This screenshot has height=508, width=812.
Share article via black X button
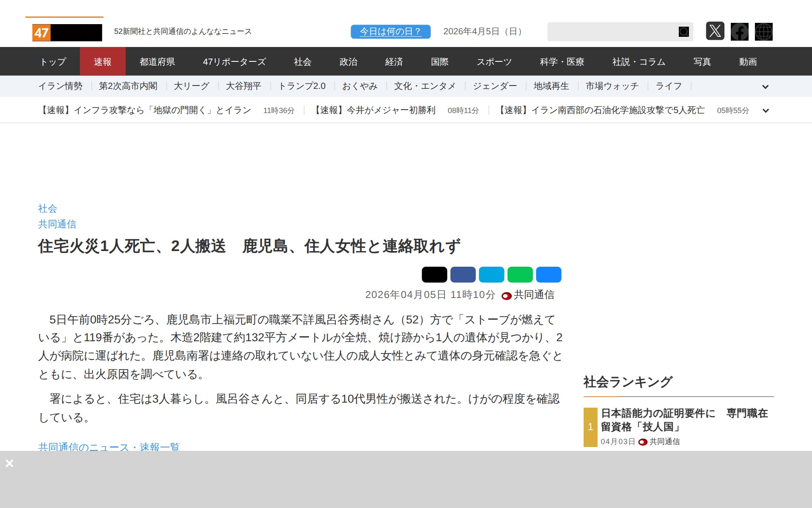pos(434,275)
